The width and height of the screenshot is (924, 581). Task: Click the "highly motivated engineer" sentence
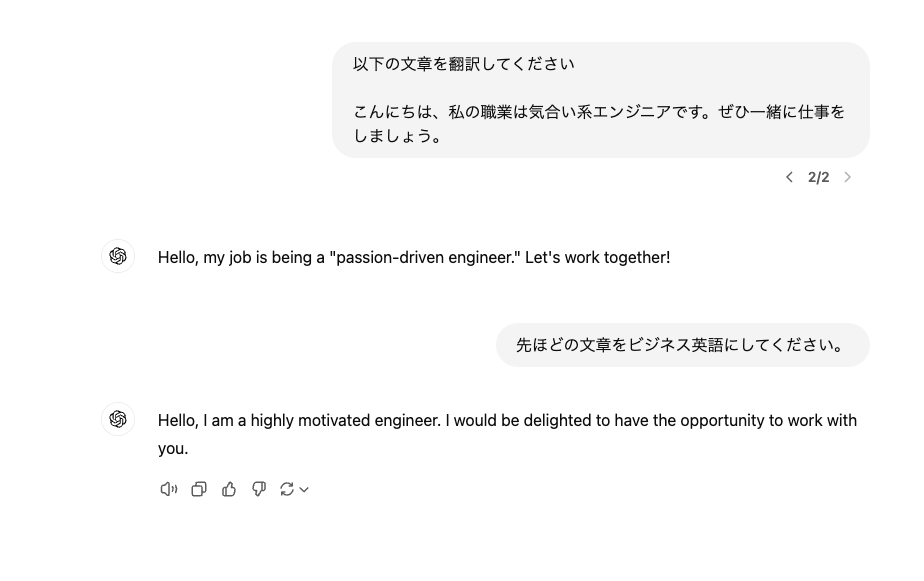tap(299, 421)
